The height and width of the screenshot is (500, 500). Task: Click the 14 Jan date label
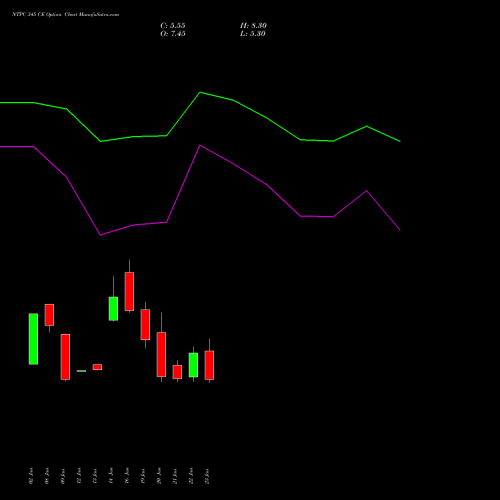click(111, 476)
